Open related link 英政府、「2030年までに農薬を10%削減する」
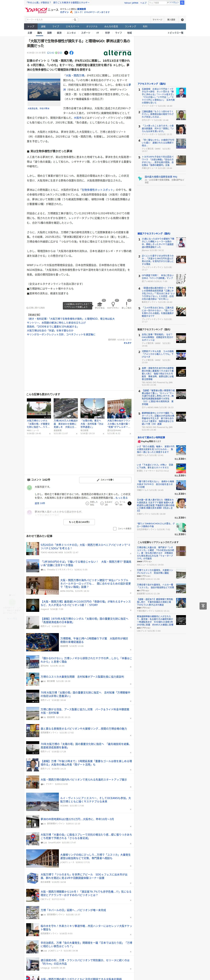Image resolution: width=210 pixels, height=980 pixels. (x=52, y=326)
